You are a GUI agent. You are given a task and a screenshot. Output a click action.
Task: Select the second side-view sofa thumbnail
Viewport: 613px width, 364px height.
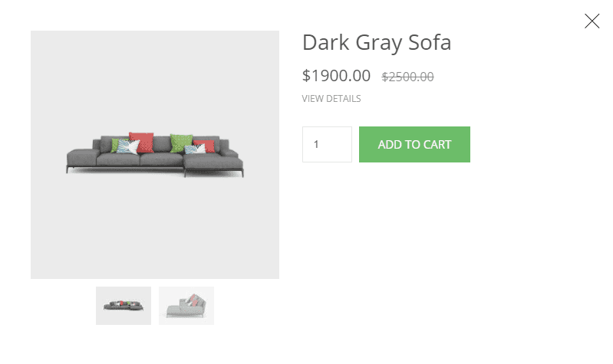(x=186, y=306)
